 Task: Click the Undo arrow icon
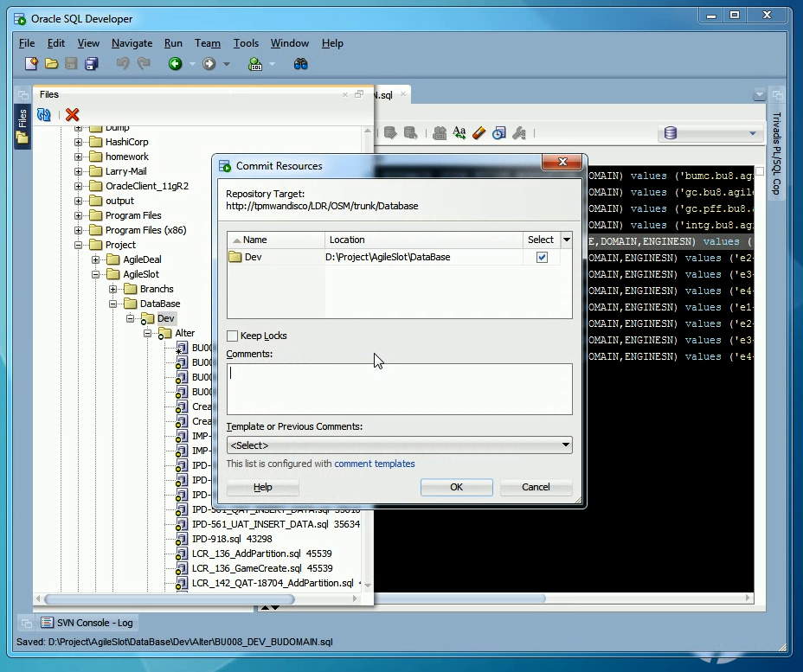tap(123, 64)
